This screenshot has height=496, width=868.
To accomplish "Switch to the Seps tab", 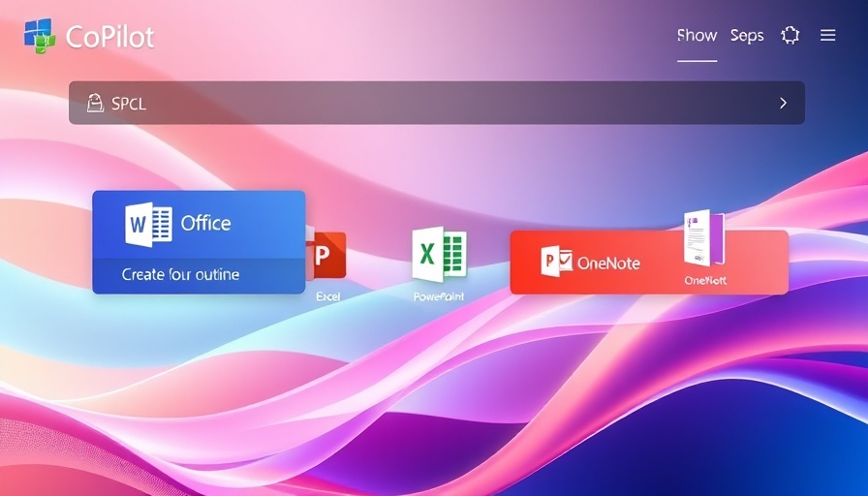I will tap(747, 36).
